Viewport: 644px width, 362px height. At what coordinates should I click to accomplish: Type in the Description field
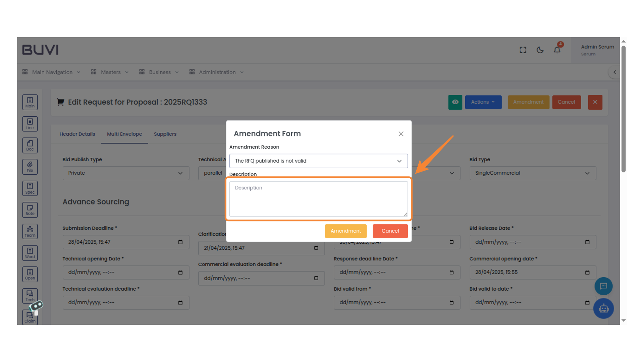click(318, 198)
